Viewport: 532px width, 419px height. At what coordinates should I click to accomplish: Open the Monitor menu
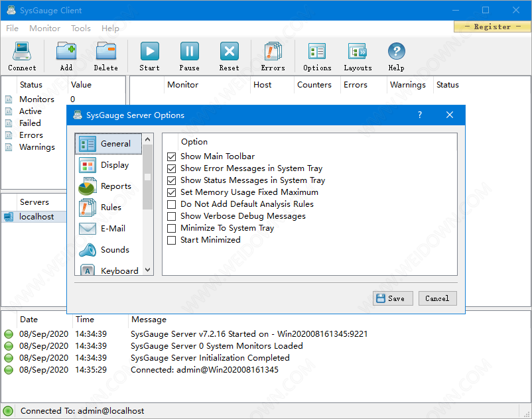click(44, 28)
